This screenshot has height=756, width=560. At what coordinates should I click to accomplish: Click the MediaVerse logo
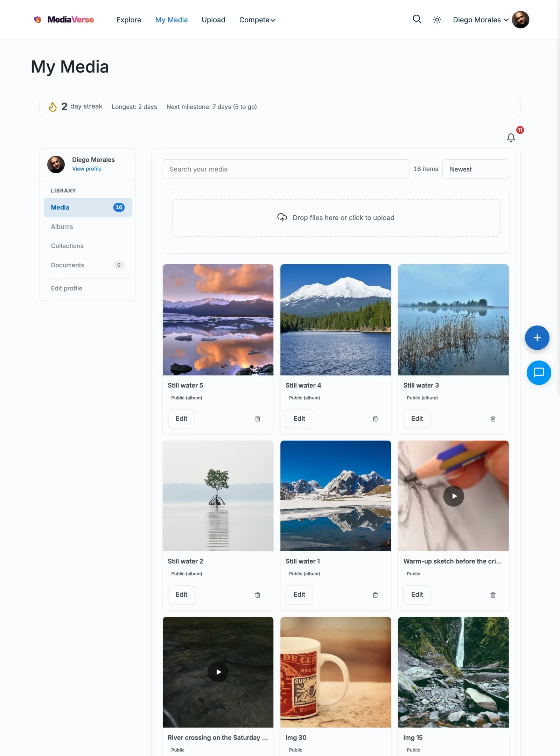(64, 20)
